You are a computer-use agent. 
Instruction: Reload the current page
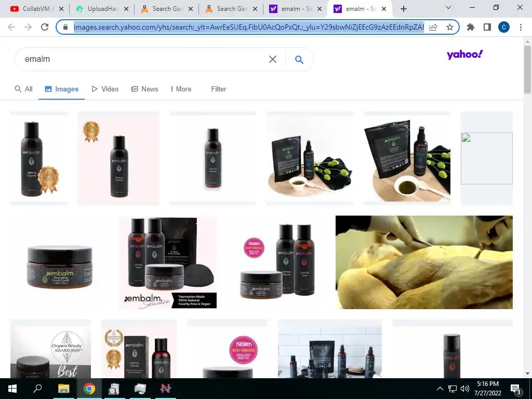[45, 27]
